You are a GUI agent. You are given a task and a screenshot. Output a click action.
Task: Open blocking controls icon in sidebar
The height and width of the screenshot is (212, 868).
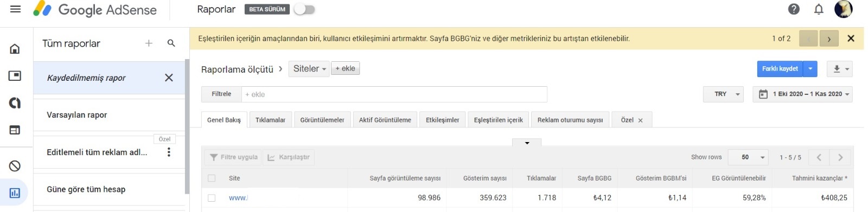(x=15, y=166)
